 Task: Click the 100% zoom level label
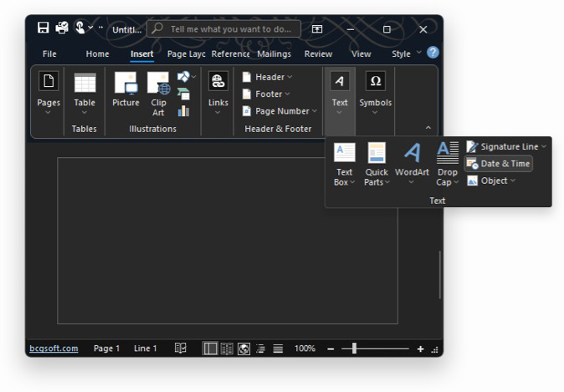(x=305, y=349)
